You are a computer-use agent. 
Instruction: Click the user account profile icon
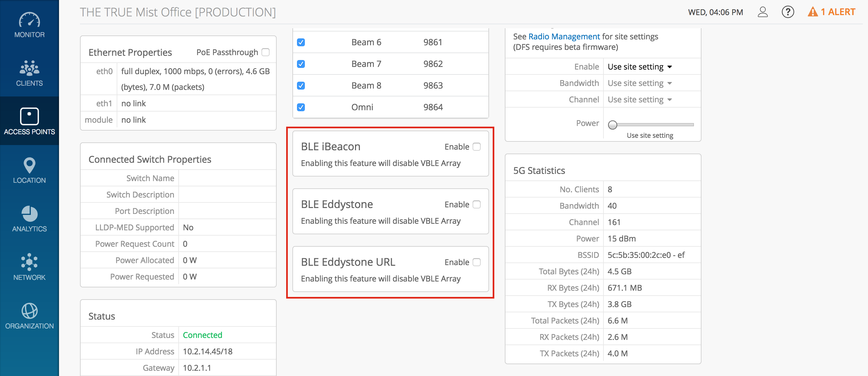pyautogui.click(x=762, y=12)
